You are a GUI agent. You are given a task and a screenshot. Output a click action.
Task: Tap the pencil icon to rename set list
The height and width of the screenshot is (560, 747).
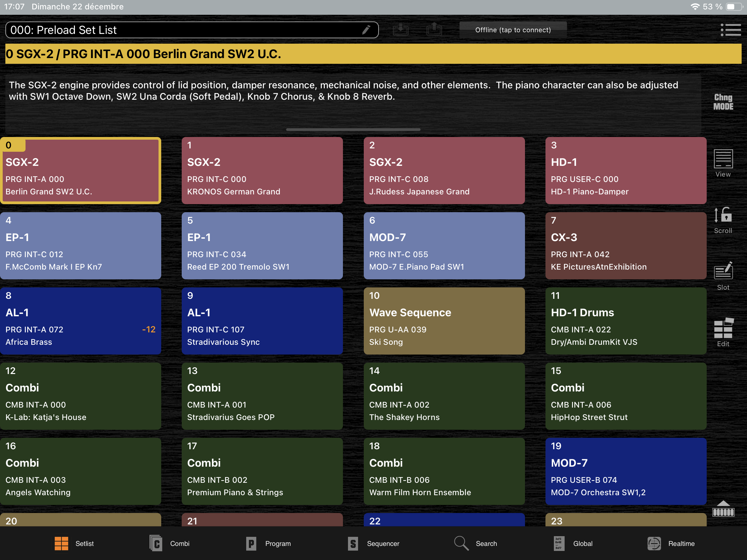tap(366, 30)
